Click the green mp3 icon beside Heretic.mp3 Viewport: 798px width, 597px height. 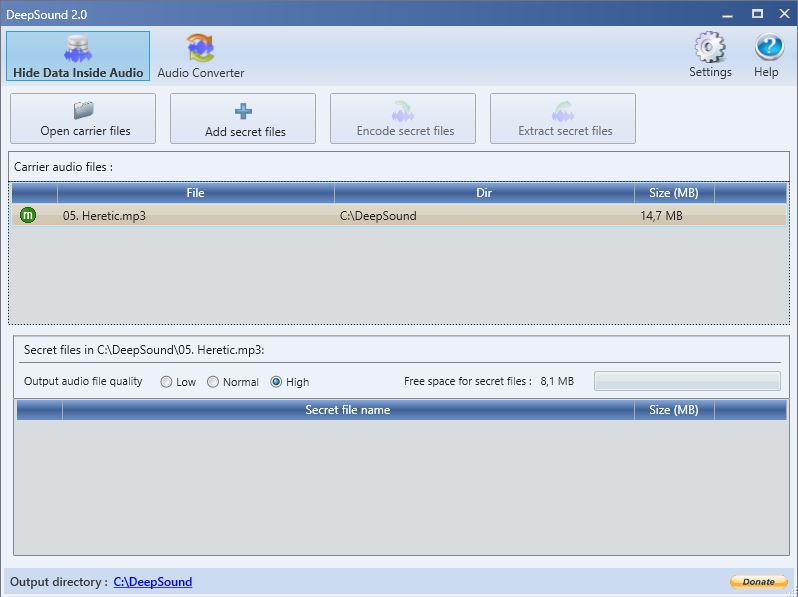pos(28,215)
